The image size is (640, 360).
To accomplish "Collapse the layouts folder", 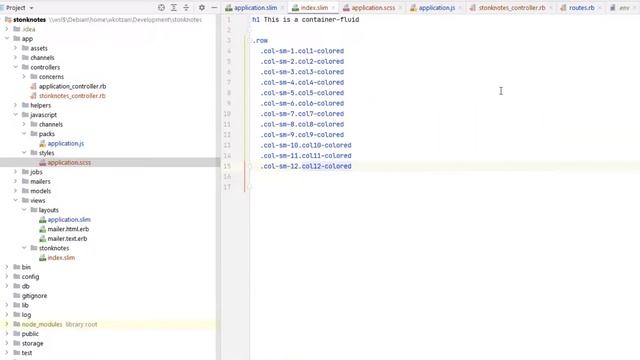I will (x=24, y=210).
